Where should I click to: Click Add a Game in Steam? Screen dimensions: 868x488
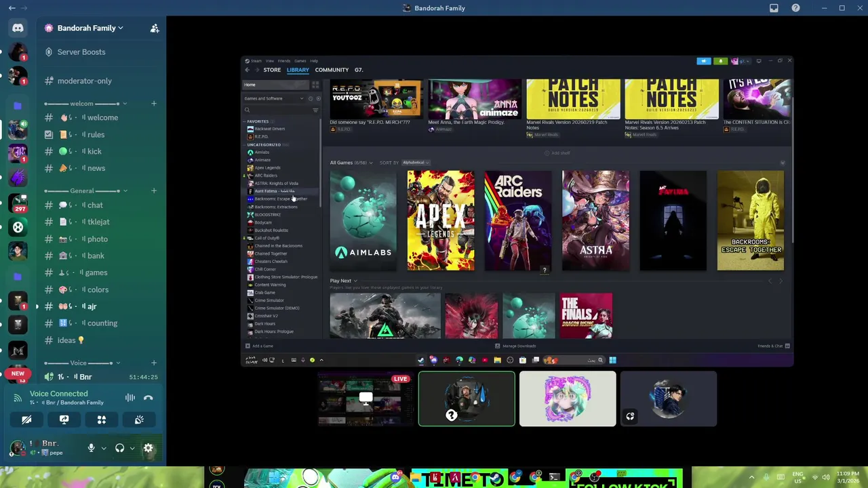coord(259,346)
